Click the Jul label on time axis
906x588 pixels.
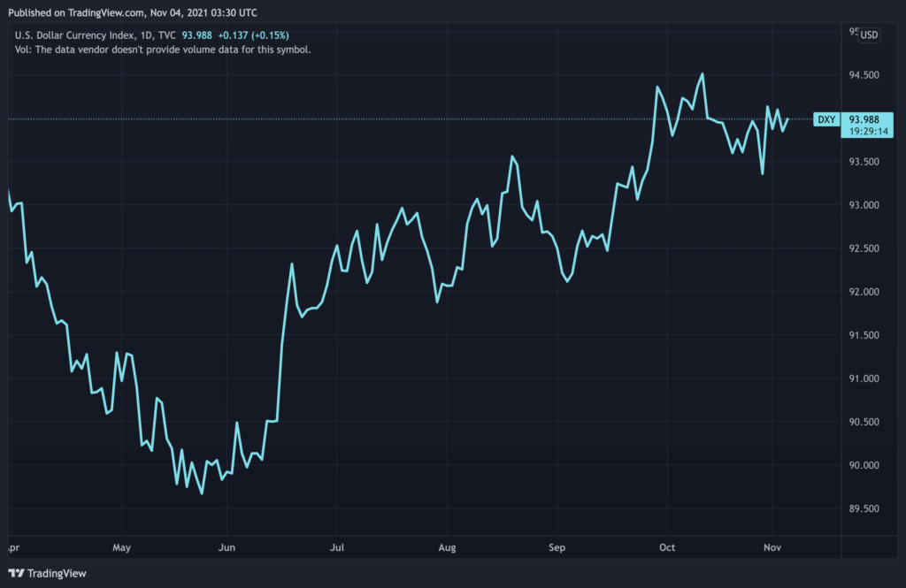pos(335,548)
